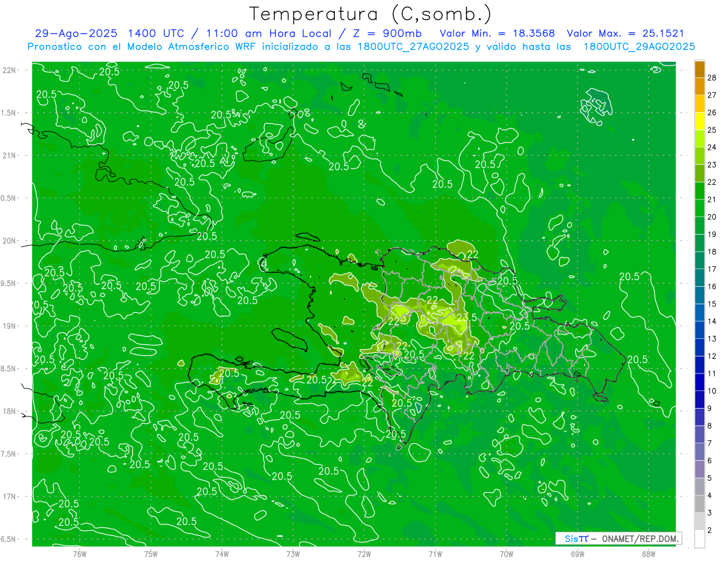Click the '18N' latitude axis label
Image resolution: width=728 pixels, height=562 pixels.
pos(10,411)
